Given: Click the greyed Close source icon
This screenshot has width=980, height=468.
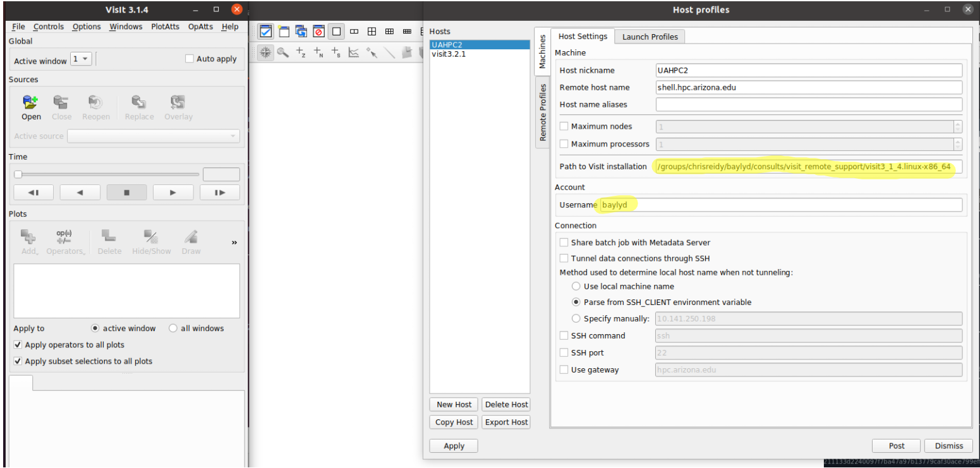Looking at the screenshot, I should [x=61, y=102].
